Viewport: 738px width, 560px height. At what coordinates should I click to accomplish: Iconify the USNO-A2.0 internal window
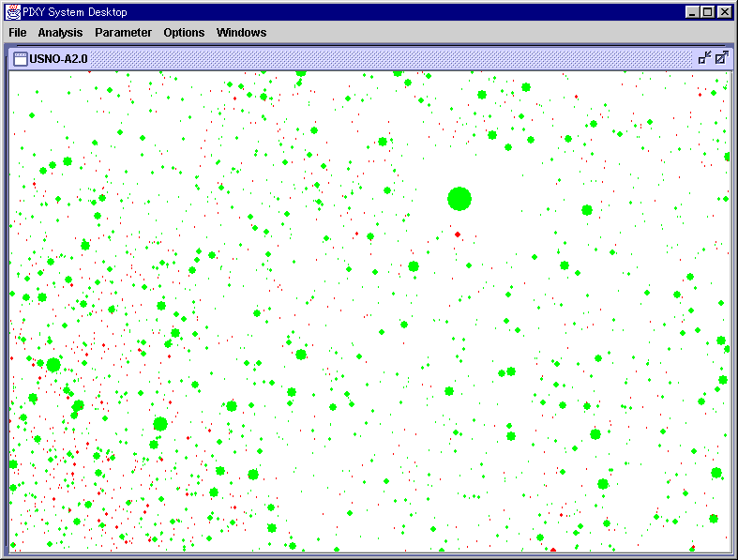[x=704, y=58]
